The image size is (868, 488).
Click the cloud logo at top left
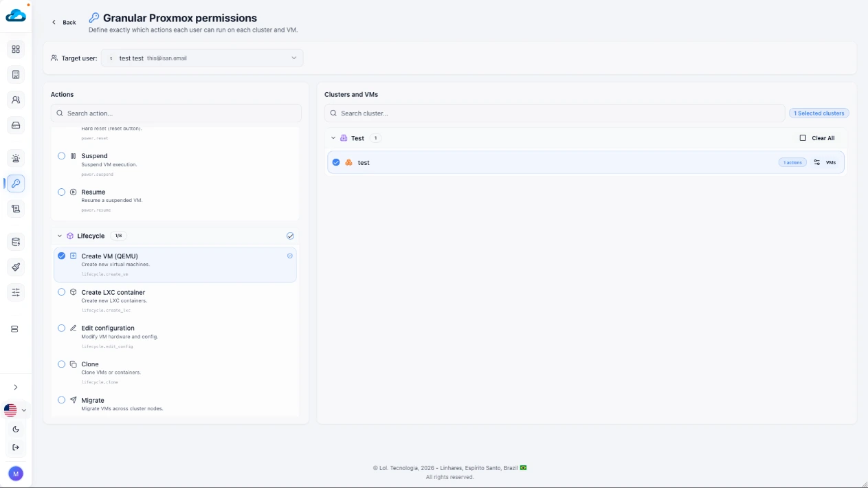(16, 15)
